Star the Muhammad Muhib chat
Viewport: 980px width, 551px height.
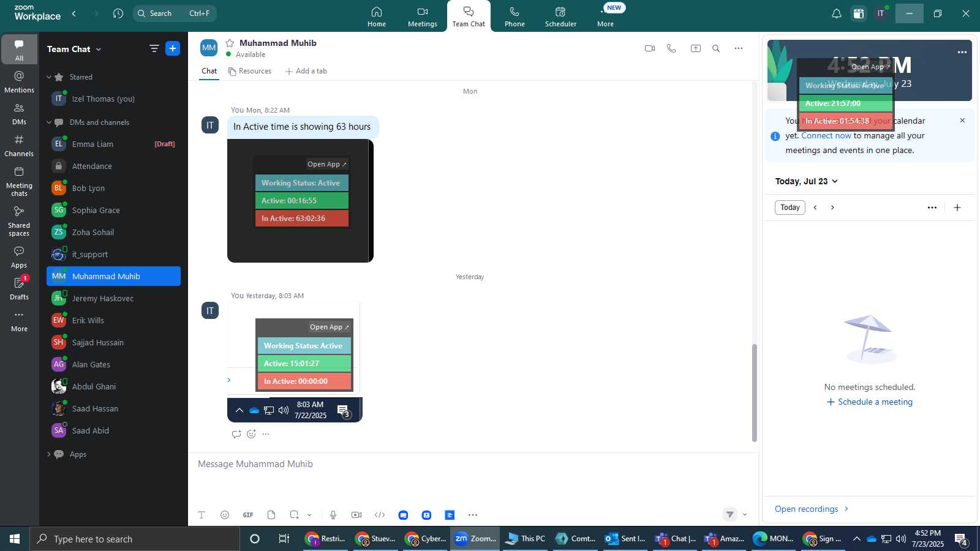[230, 43]
